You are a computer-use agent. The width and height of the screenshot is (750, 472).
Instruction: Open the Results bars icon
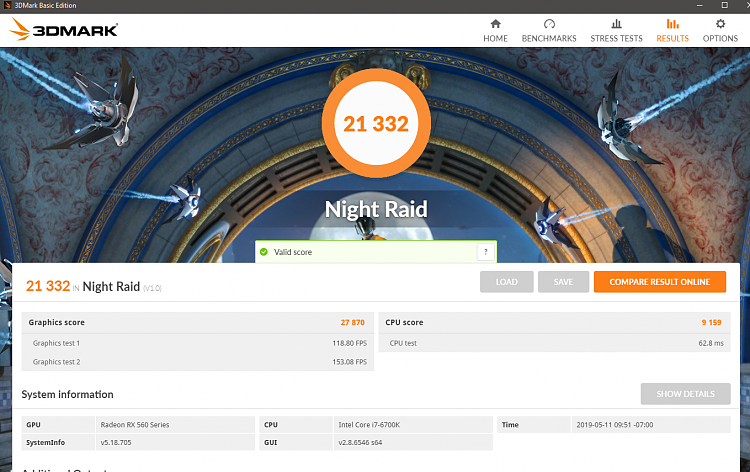tap(673, 23)
